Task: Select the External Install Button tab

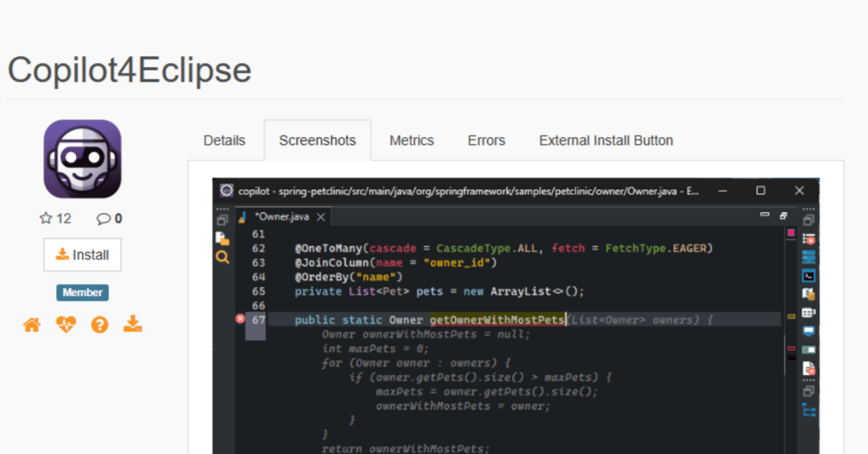Action: pyautogui.click(x=606, y=140)
